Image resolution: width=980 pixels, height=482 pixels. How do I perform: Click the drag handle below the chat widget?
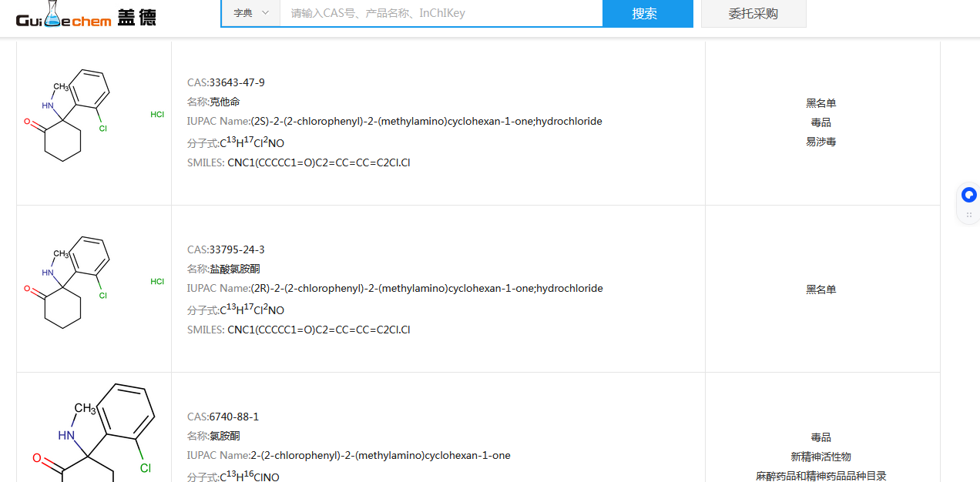coord(969,215)
